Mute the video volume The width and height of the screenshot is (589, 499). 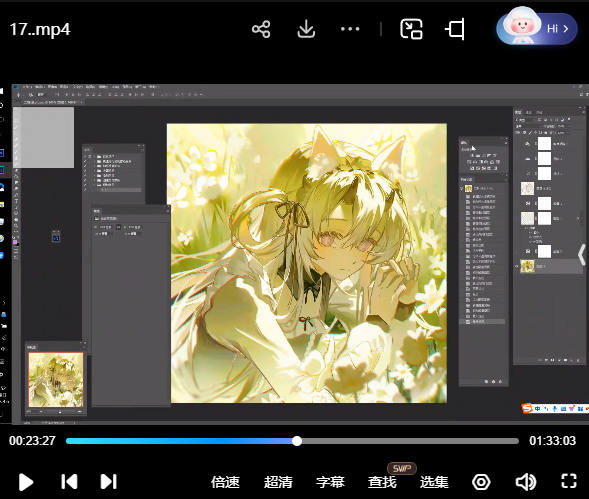pos(526,482)
